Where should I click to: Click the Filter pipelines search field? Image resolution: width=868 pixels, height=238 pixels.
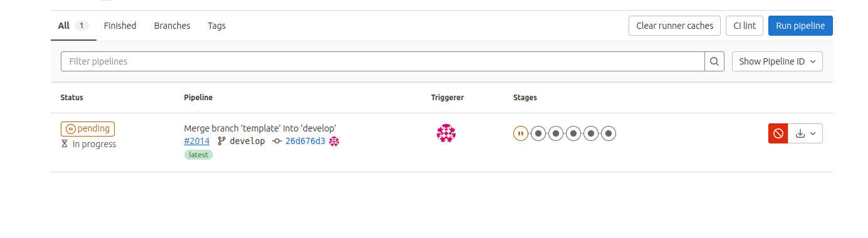[383, 61]
